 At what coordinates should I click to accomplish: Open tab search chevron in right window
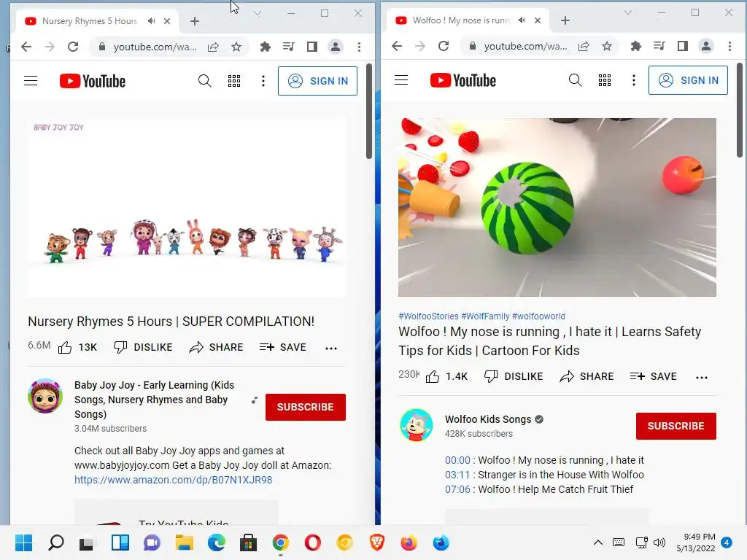[x=628, y=13]
